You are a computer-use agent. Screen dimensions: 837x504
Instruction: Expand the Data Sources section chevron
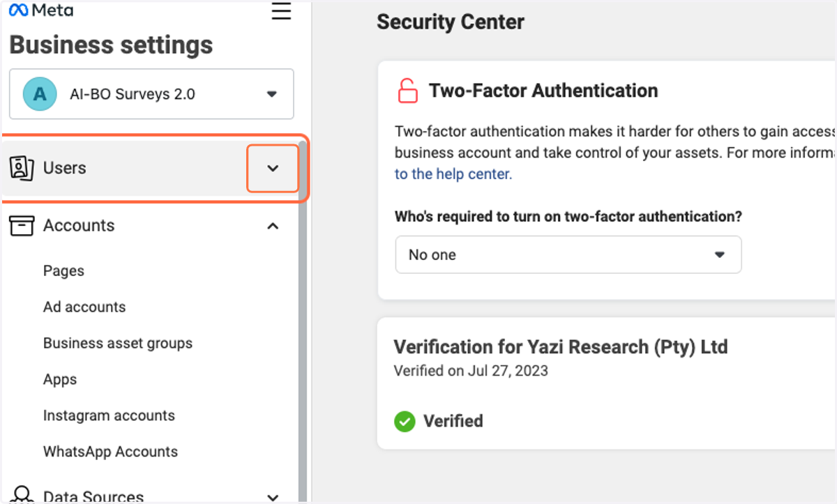click(273, 497)
